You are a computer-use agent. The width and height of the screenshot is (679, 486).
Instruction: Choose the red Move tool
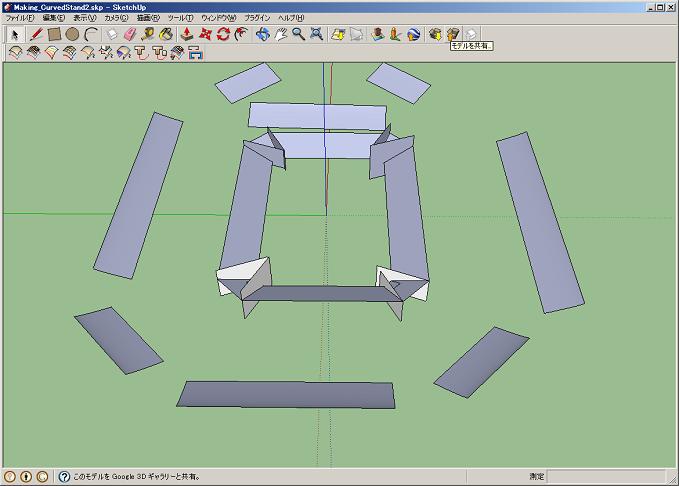tap(205, 34)
